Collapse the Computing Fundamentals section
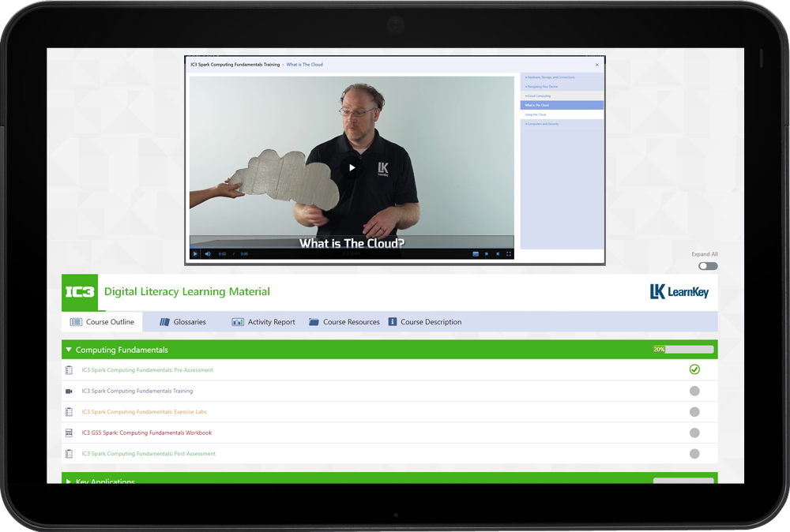This screenshot has width=790, height=532. pos(69,350)
